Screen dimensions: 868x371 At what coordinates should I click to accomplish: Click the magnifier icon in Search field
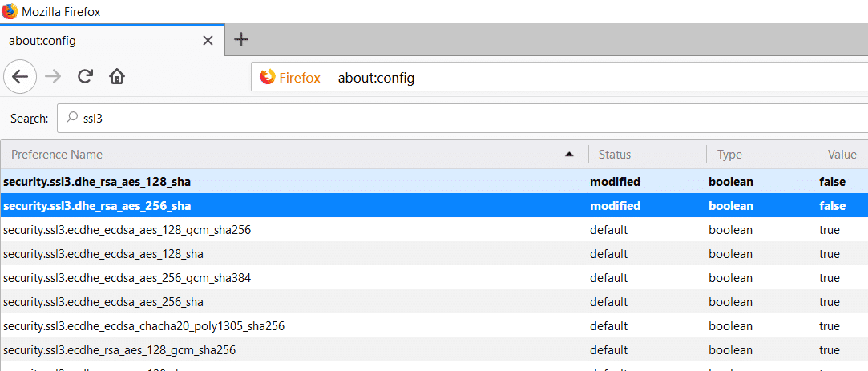pyautogui.click(x=72, y=118)
